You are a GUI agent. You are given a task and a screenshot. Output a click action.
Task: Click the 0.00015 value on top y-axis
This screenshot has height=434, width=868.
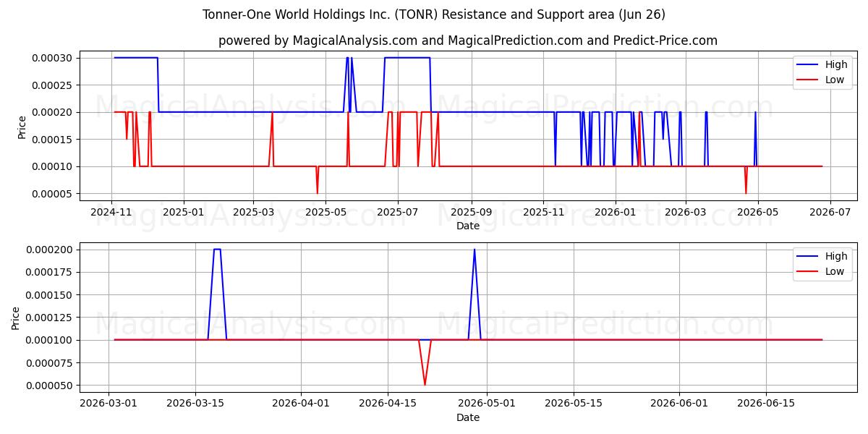[x=52, y=140]
